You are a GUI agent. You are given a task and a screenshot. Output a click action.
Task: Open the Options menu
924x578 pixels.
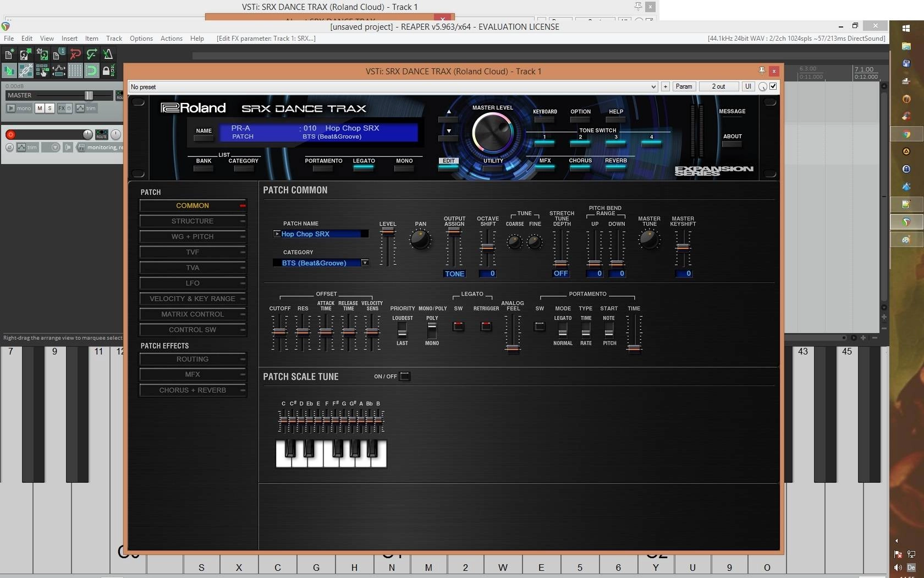coord(141,39)
